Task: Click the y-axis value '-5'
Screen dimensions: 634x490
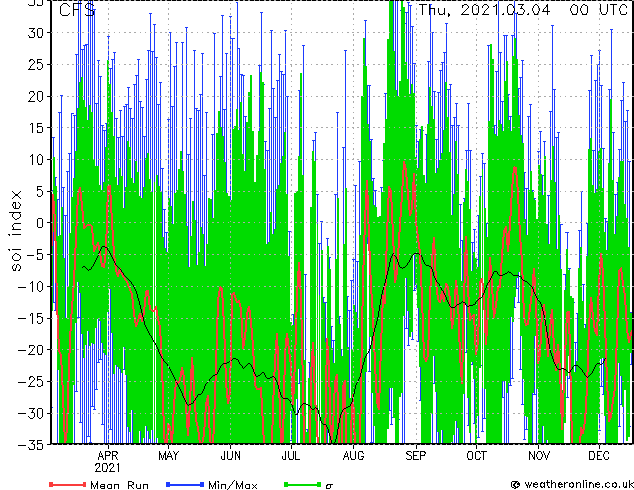Action: (x=36, y=255)
